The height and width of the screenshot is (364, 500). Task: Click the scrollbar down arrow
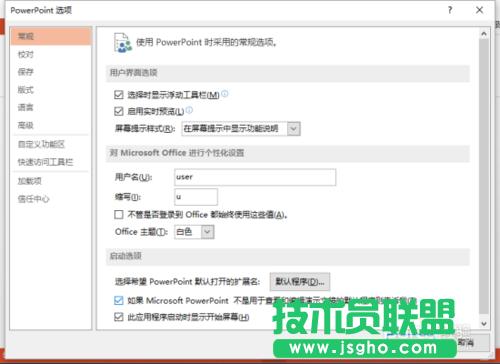pyautogui.click(x=484, y=323)
